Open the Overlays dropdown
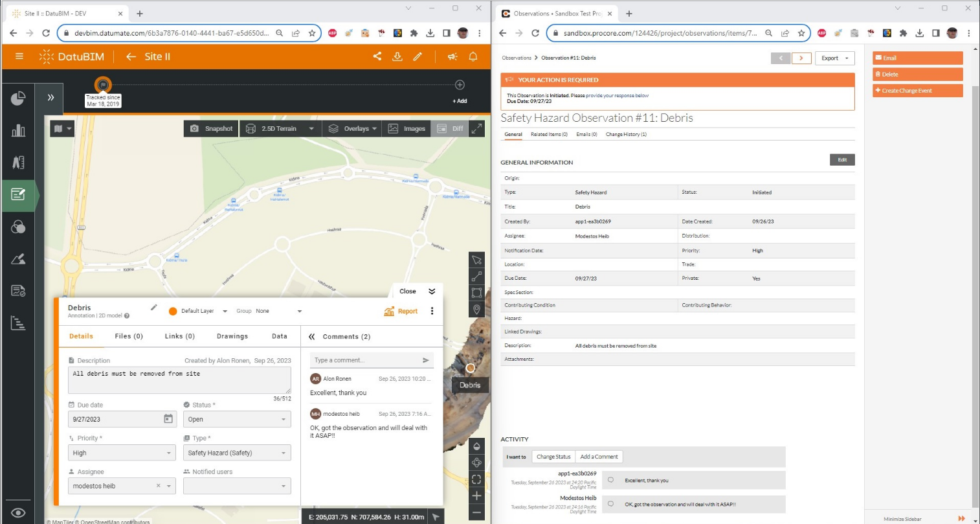The width and height of the screenshot is (980, 524). pos(351,128)
